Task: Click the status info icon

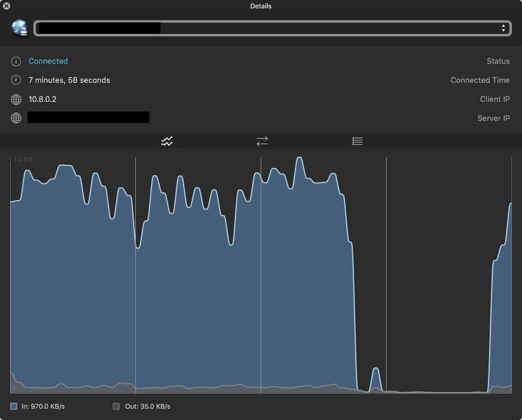Action: pos(16,61)
